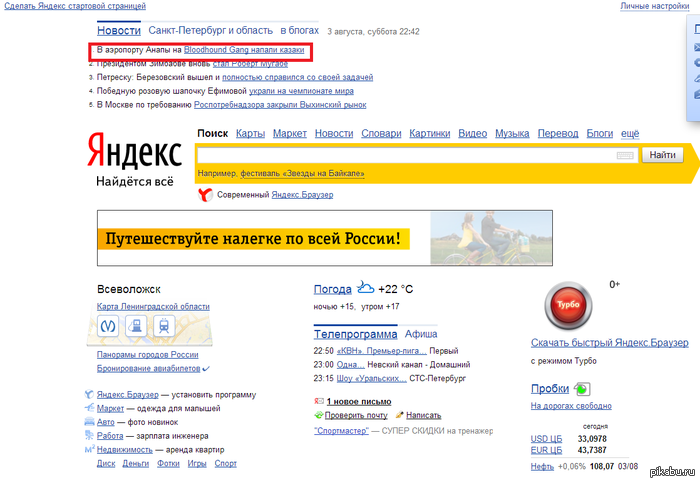Viewport: 700px width, 483px height.
Task: Click the mail envelope icon beside 1 новое письмо
Action: 319,402
